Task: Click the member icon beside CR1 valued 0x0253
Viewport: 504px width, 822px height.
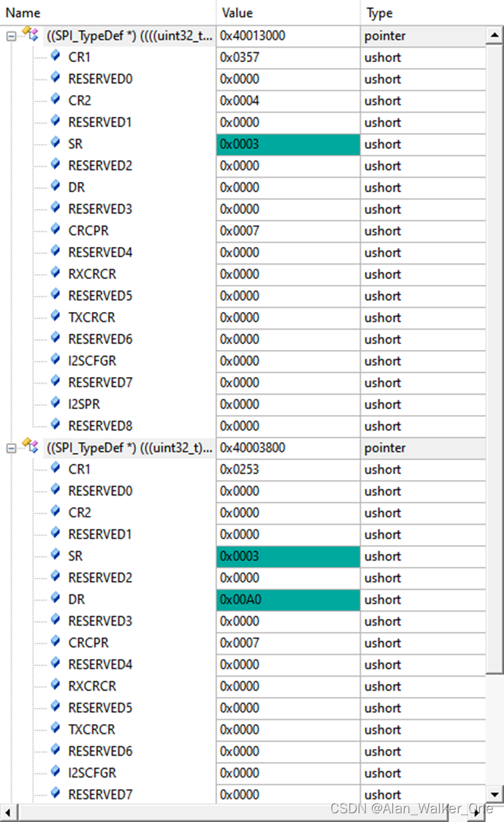Action: tap(56, 468)
